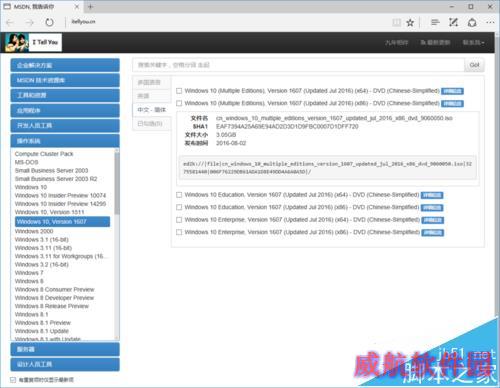
Task: Show details for Enterprise x86 entry
Action: (433, 233)
